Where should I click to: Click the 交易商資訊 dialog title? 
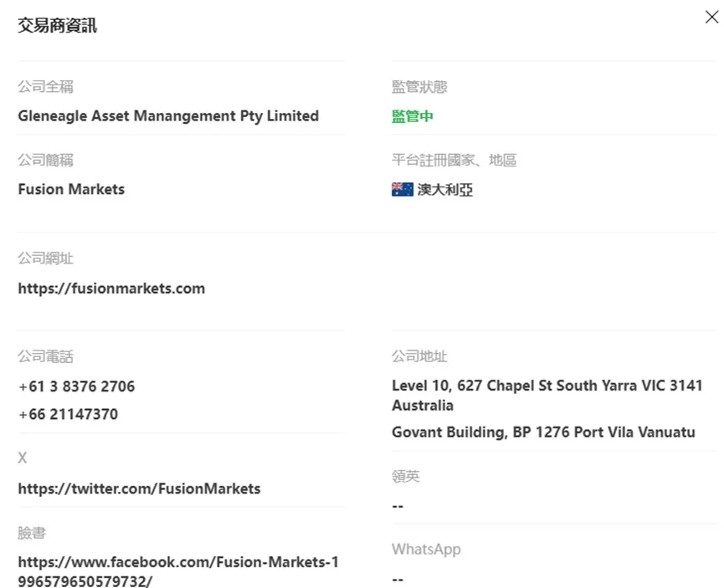point(57,25)
